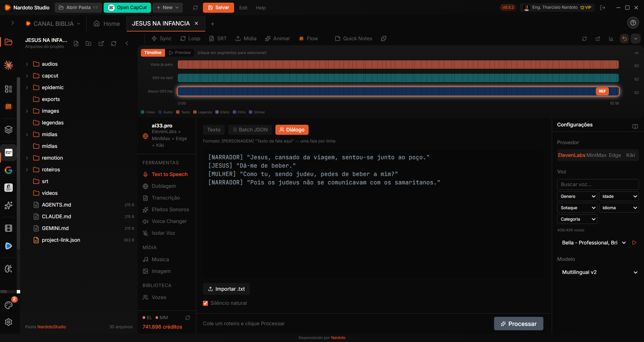Image resolution: width=644 pixels, height=342 pixels.
Task: Open the Text to Speech tool
Action: [x=169, y=174]
